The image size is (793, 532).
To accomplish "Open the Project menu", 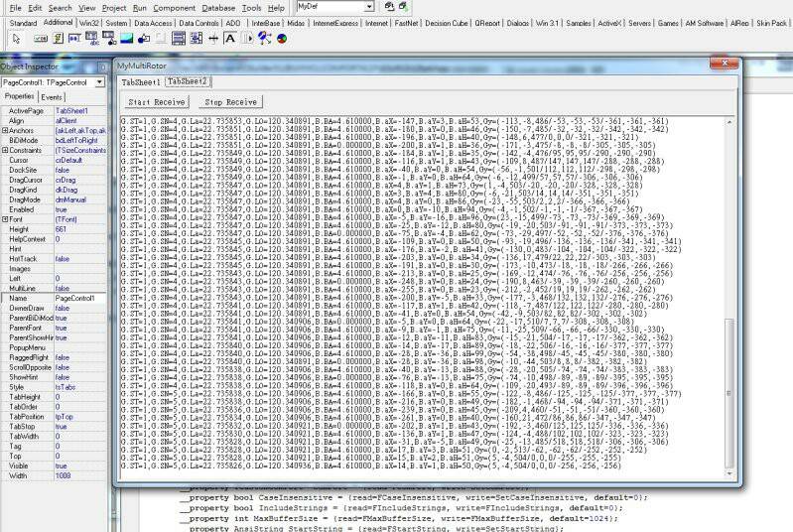I will [114, 8].
